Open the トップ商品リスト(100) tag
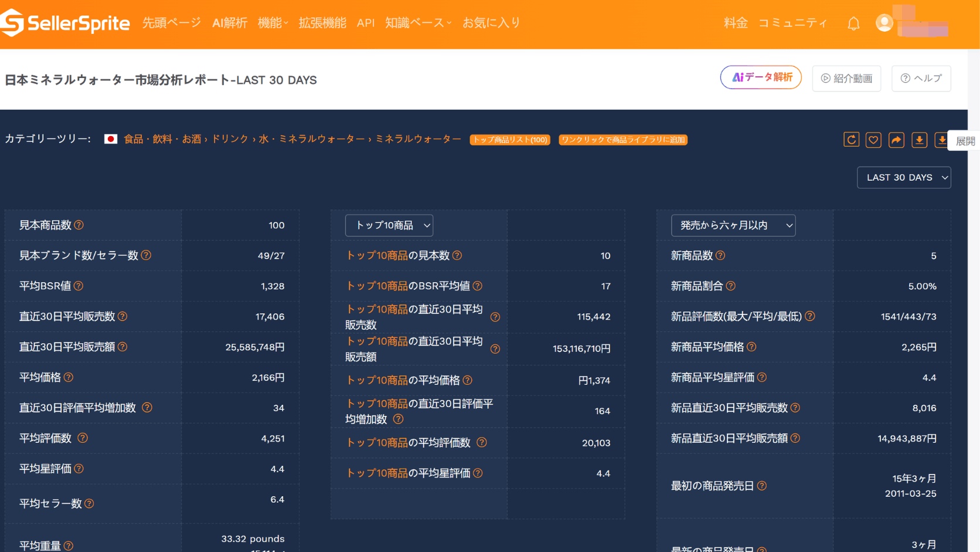The image size is (980, 552). [510, 140]
